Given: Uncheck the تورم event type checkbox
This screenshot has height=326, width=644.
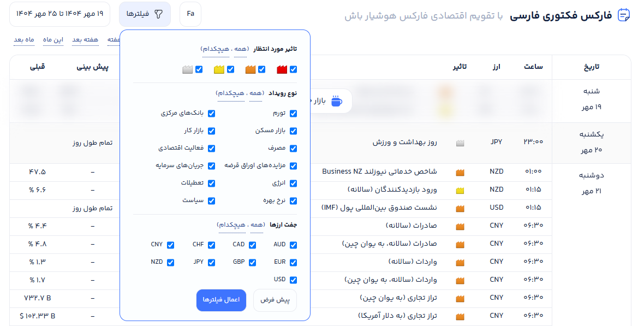Looking at the screenshot, I should click(294, 114).
